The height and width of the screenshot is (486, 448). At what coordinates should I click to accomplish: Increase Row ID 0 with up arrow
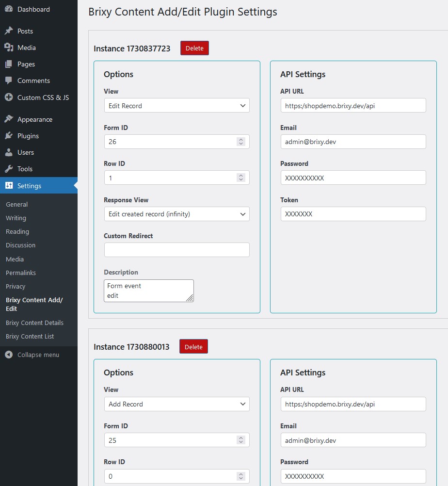241,474
